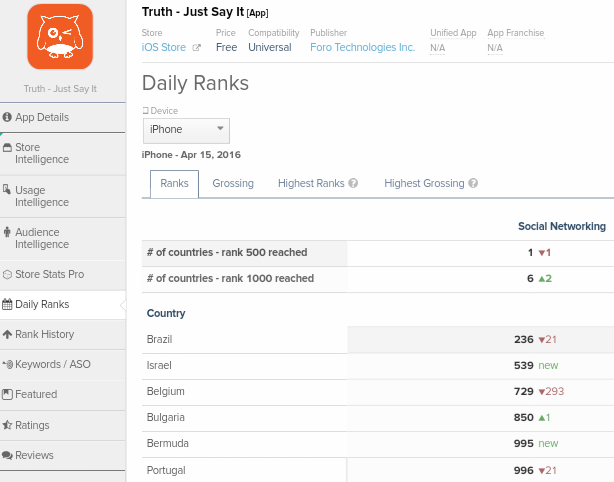Open the Keywords / ASO section
This screenshot has height=482, width=614.
(63, 364)
